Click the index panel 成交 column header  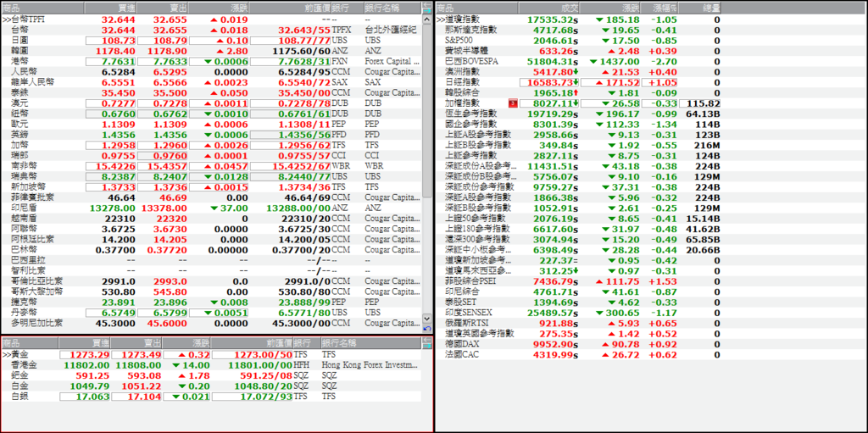[550, 8]
